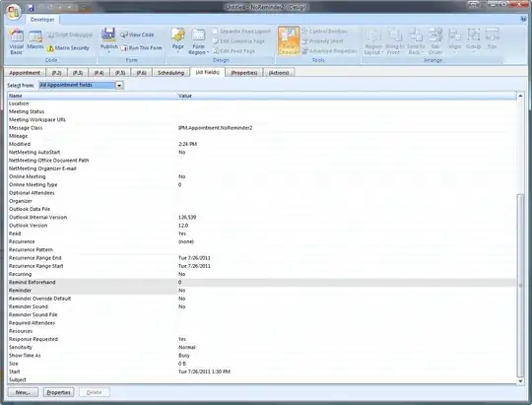Switch to the Scheduling tab
Screen dimensions: 532x405
(170, 73)
